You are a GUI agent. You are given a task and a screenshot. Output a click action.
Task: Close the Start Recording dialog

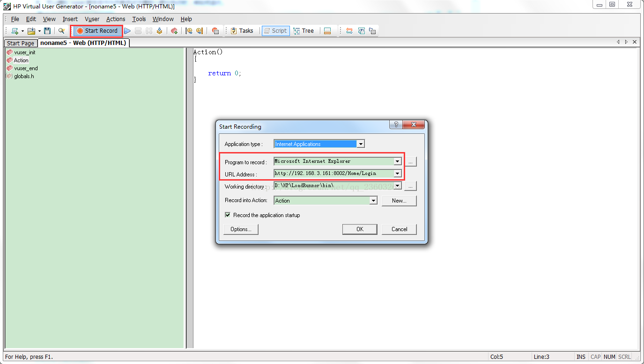(414, 124)
